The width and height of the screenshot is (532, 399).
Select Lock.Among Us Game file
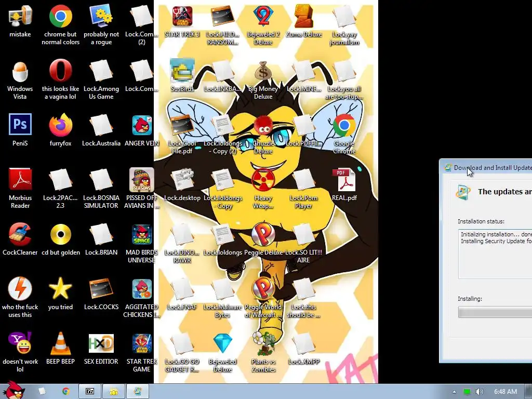click(101, 71)
